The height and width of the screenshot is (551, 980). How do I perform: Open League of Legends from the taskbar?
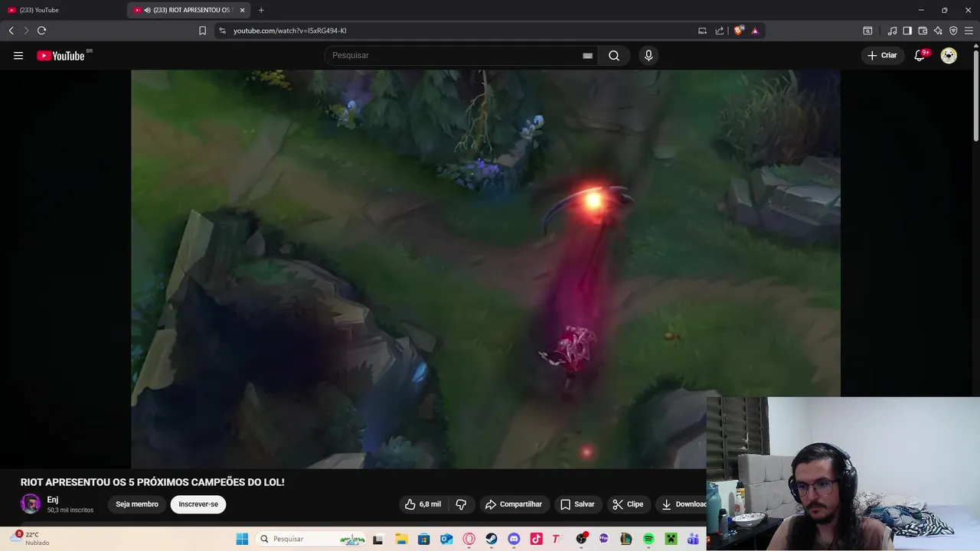coord(626,539)
